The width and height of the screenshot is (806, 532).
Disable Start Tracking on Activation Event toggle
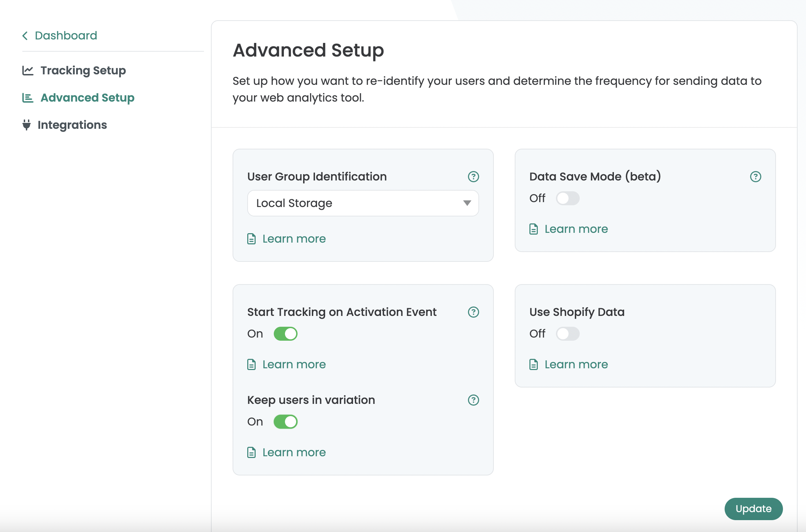point(285,334)
